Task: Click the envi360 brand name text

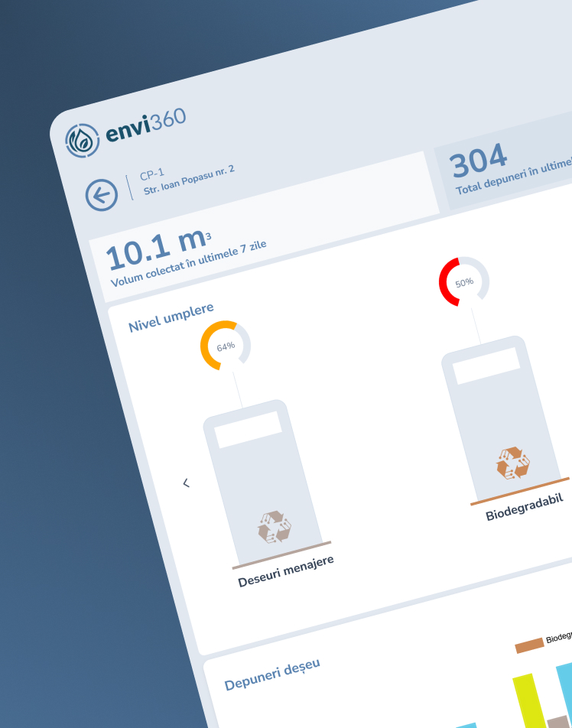Action: (x=146, y=125)
